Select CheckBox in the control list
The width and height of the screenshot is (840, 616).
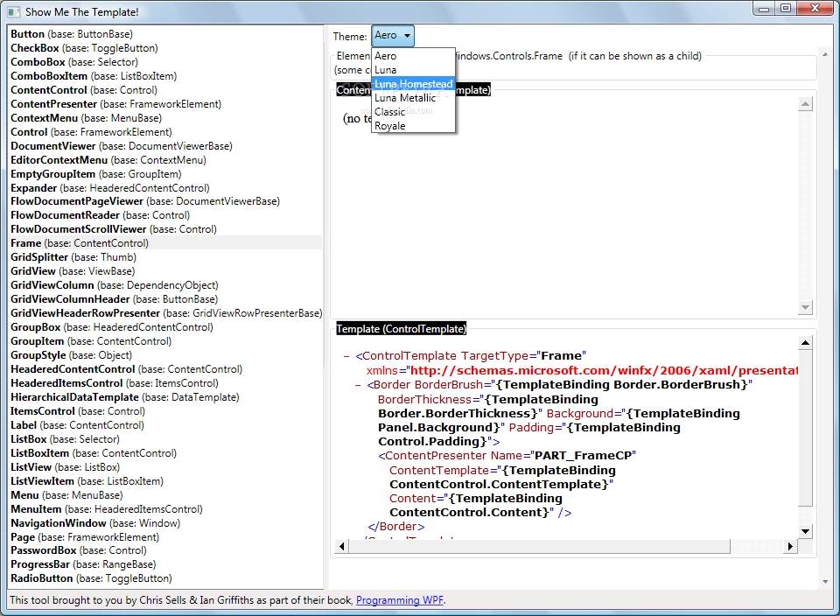tap(166, 47)
